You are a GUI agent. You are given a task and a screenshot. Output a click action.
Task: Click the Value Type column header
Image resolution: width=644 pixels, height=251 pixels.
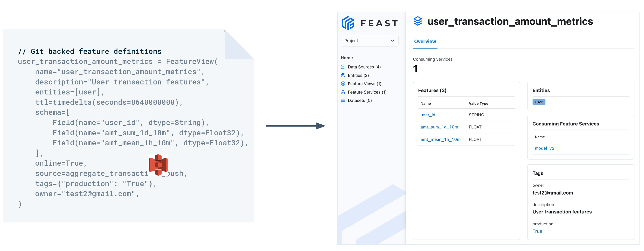478,104
